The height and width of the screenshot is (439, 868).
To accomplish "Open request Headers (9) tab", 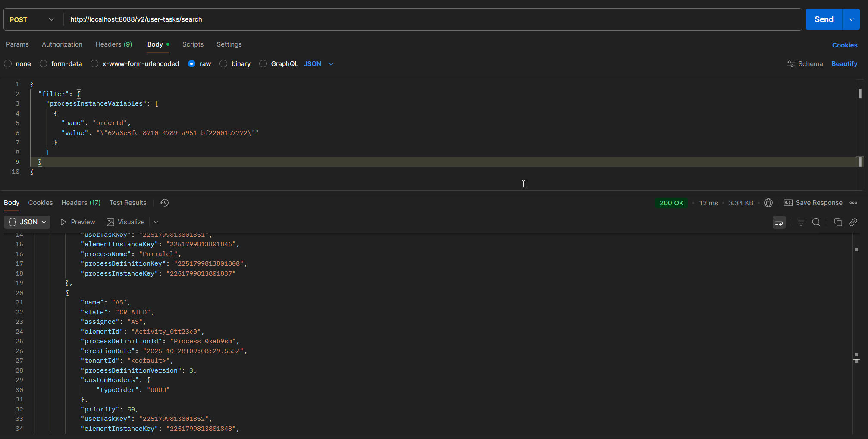I will pyautogui.click(x=114, y=44).
